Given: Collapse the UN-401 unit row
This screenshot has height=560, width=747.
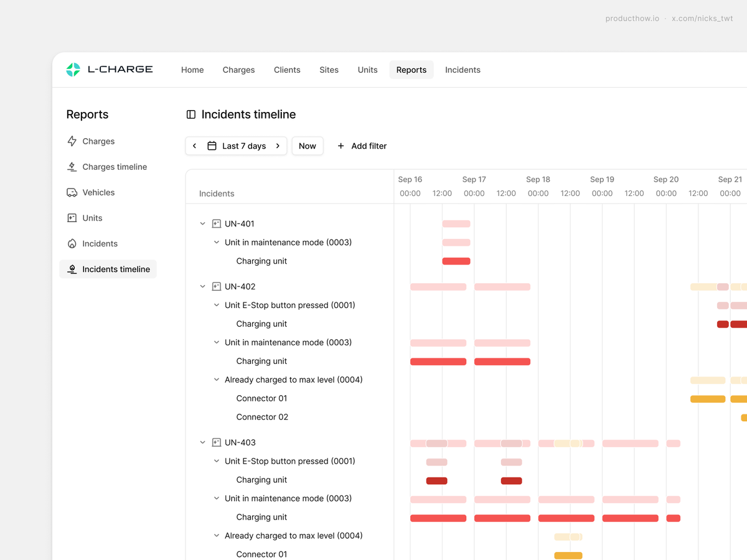Looking at the screenshot, I should click(x=202, y=223).
